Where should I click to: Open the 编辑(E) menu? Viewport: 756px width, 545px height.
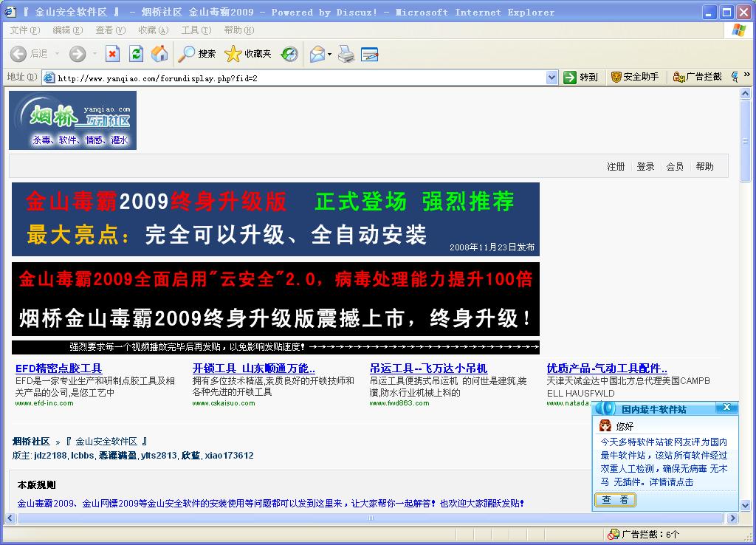(x=67, y=30)
